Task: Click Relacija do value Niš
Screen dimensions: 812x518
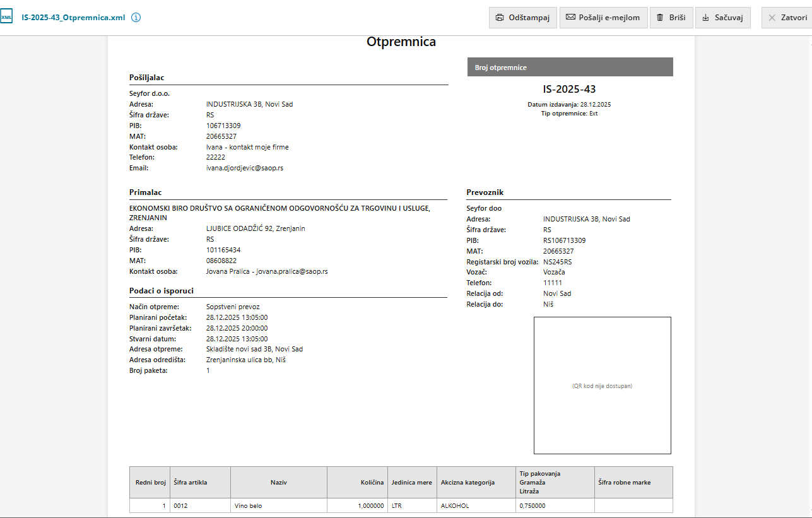Action: pos(549,304)
